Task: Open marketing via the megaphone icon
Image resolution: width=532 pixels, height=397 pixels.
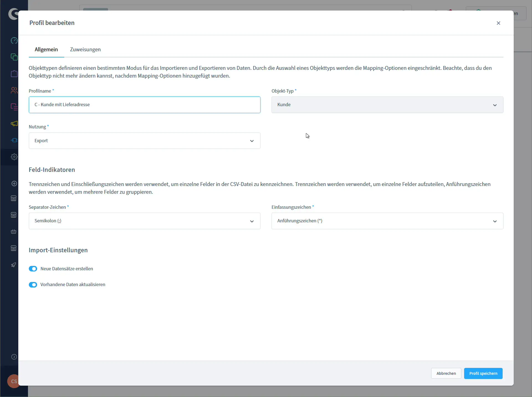Action: [14, 124]
